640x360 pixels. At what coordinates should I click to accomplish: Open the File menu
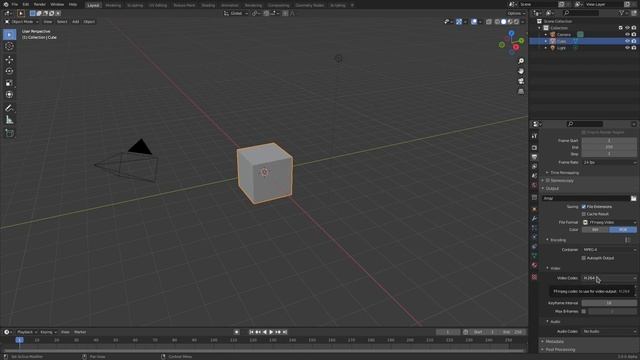point(14,4)
